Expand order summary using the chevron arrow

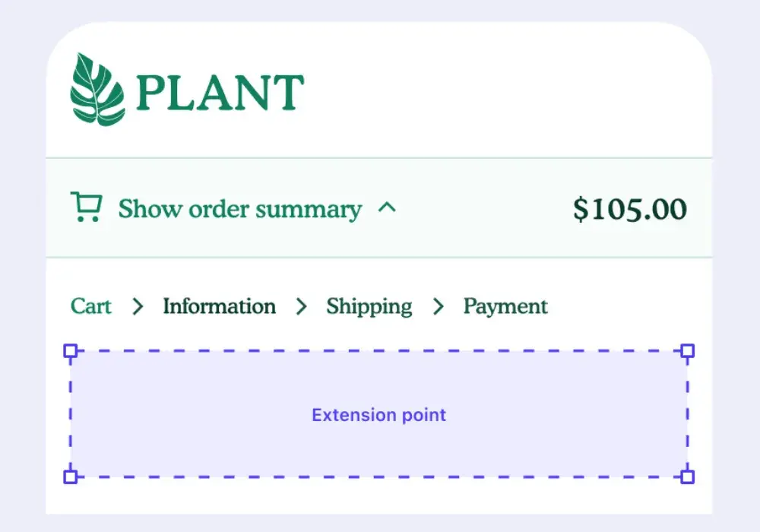coord(387,207)
